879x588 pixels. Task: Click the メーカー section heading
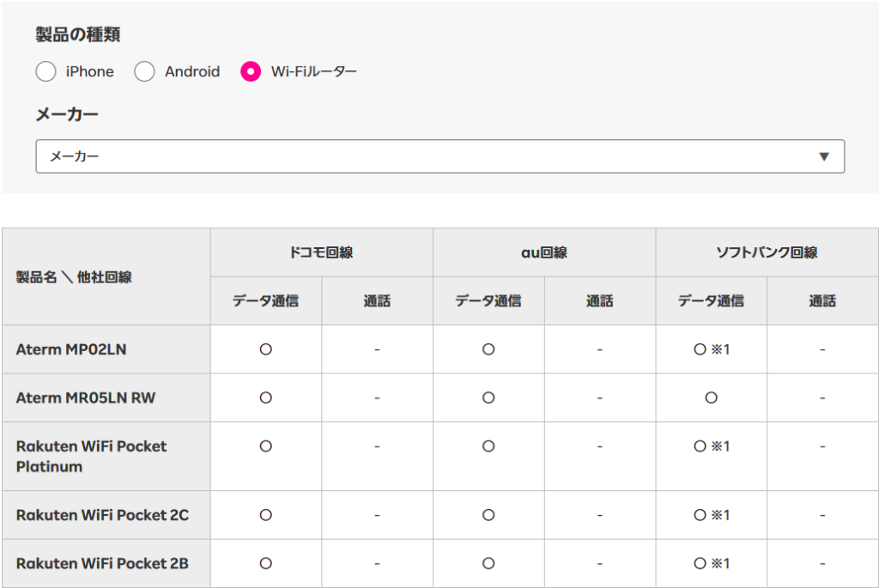pos(67,114)
